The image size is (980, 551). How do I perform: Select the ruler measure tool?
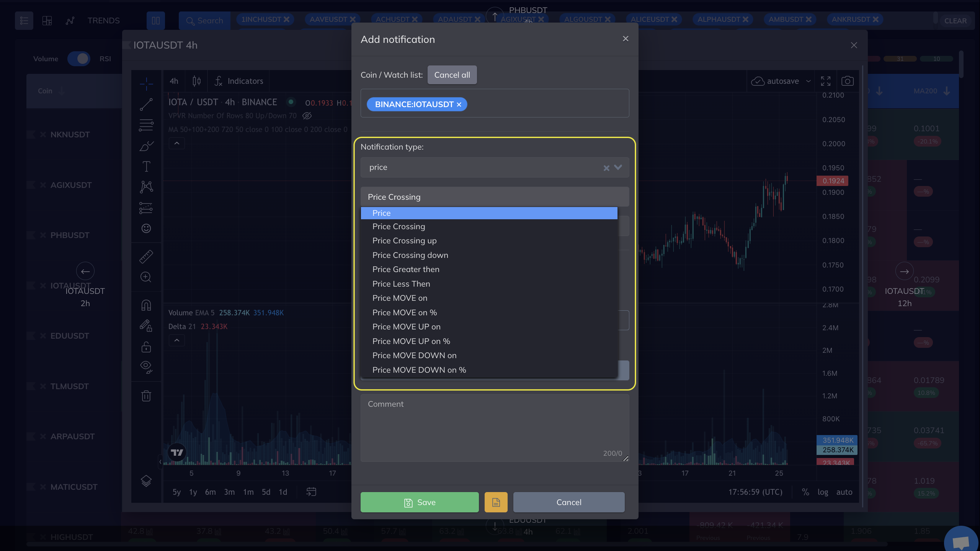[146, 257]
